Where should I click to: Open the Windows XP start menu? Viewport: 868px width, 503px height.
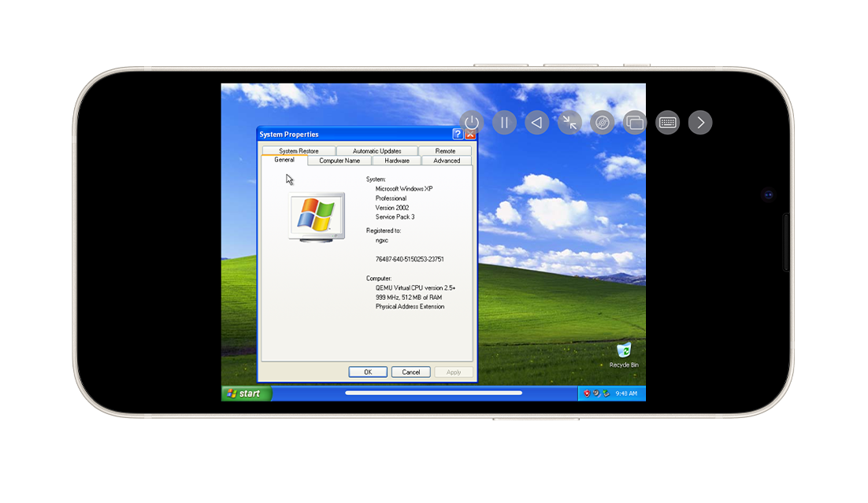247,394
